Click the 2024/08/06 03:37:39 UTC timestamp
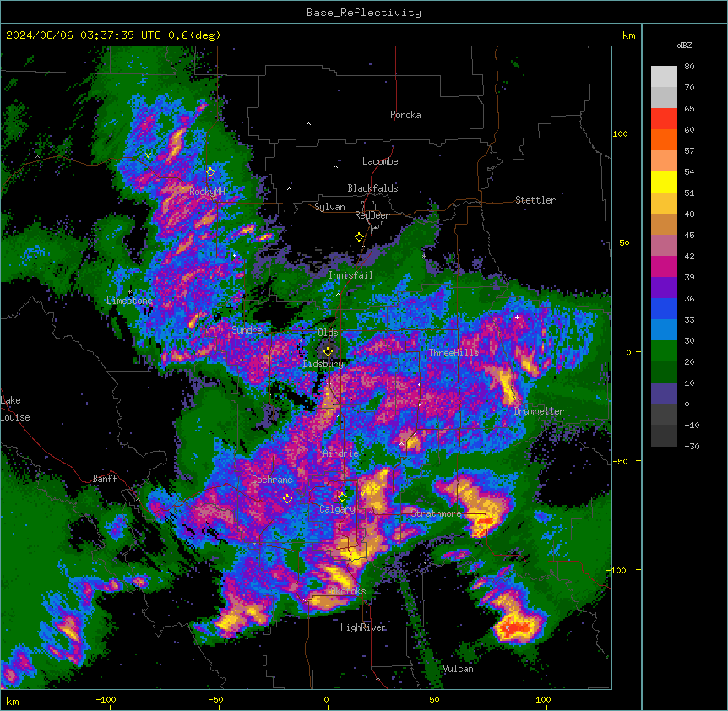The height and width of the screenshot is (711, 728). (85, 35)
